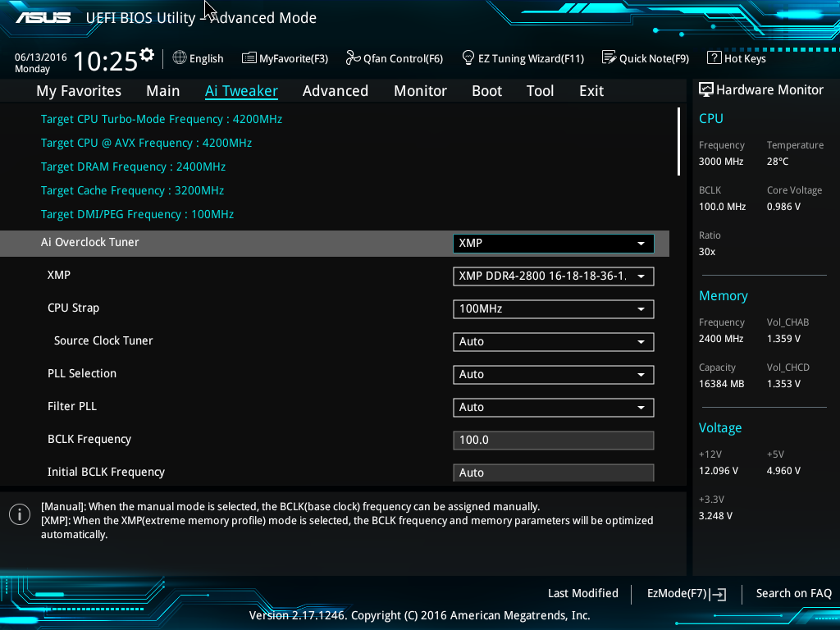Click Target DRAM Frequency line
Image resolution: width=840 pixels, height=630 pixels.
[x=133, y=167]
